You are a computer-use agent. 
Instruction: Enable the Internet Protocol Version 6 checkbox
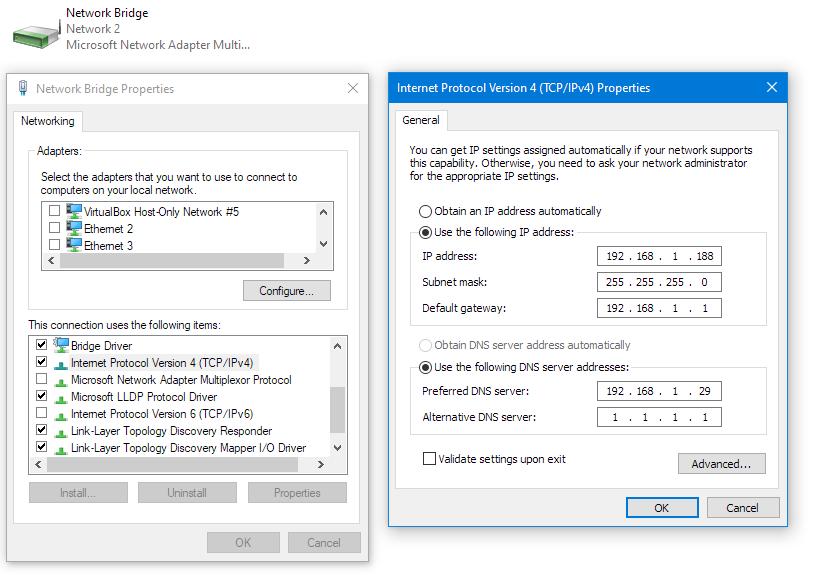42,413
